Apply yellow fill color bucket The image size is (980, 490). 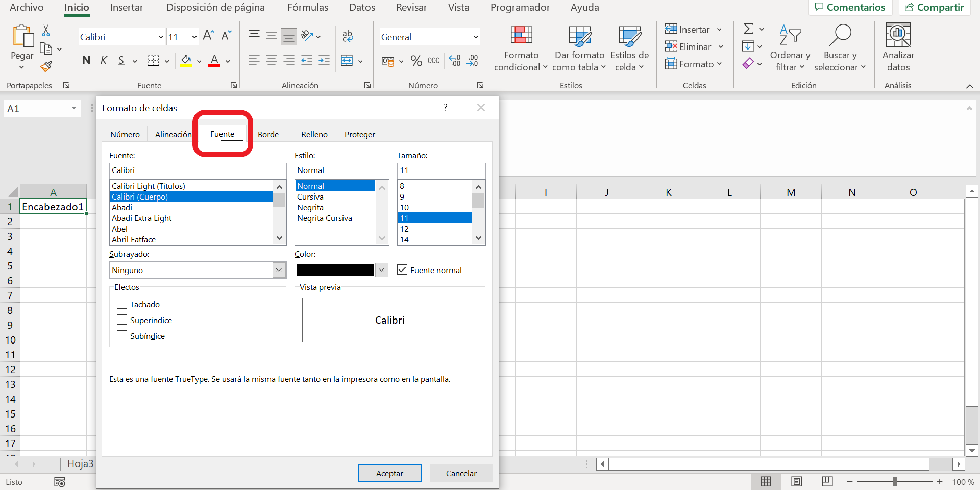click(186, 61)
